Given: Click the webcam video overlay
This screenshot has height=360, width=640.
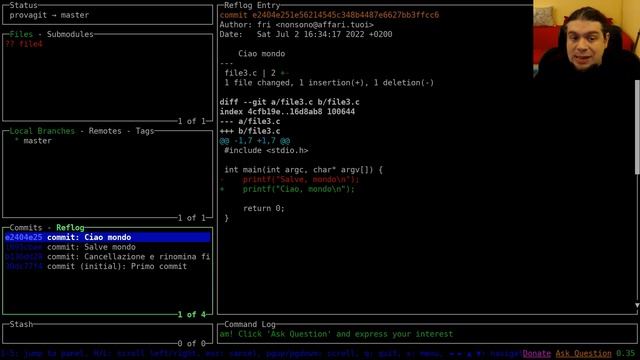Looking at the screenshot, I should pyautogui.click(x=586, y=39).
